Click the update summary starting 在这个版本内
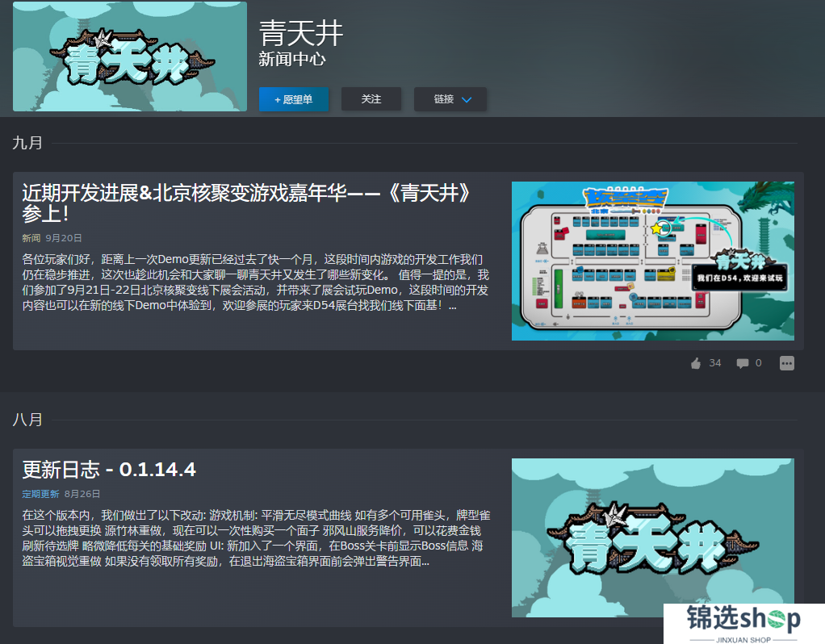Image resolution: width=825 pixels, height=644 pixels. 256,538
